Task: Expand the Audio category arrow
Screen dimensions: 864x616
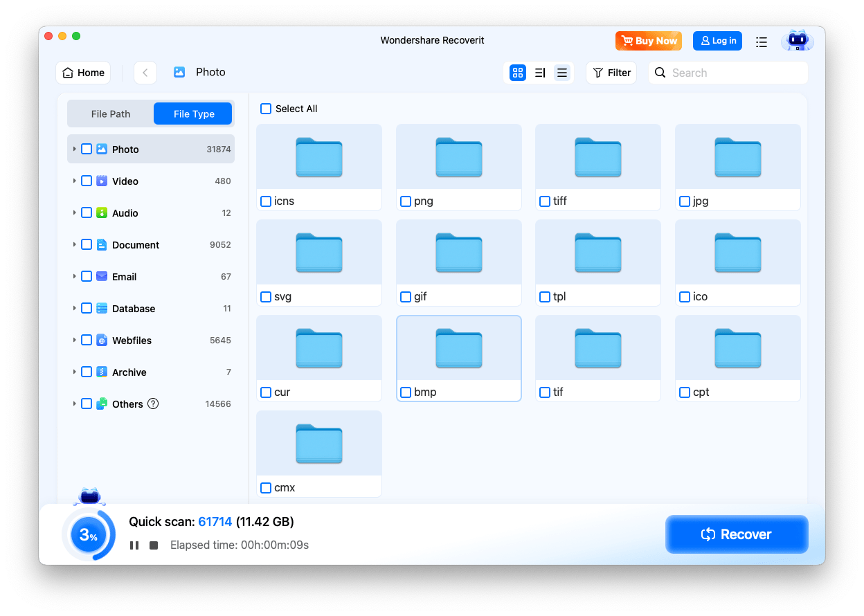Action: tap(74, 212)
